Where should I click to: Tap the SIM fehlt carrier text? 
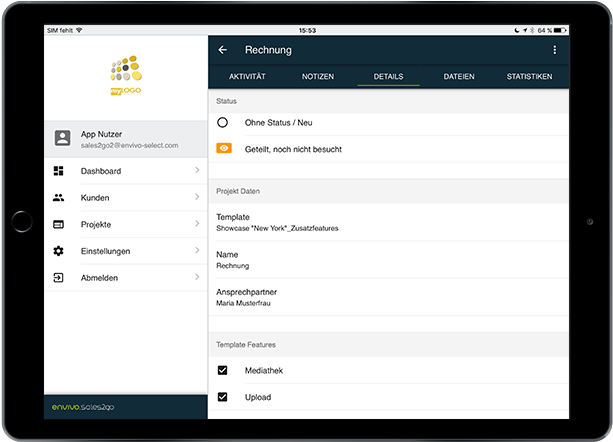pos(60,30)
